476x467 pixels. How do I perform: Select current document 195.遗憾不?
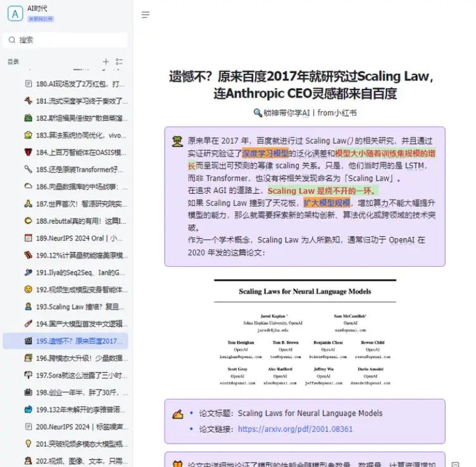point(65,341)
